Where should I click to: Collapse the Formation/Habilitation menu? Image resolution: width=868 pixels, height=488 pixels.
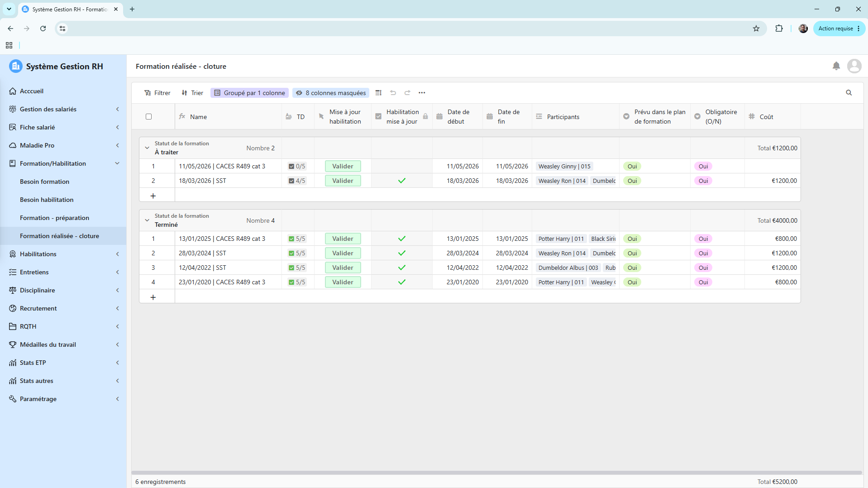click(117, 163)
